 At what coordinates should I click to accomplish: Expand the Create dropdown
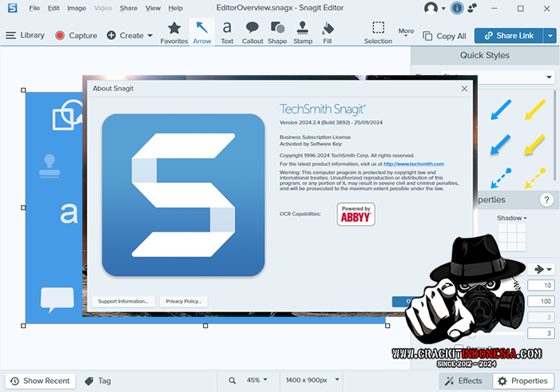[x=129, y=35]
